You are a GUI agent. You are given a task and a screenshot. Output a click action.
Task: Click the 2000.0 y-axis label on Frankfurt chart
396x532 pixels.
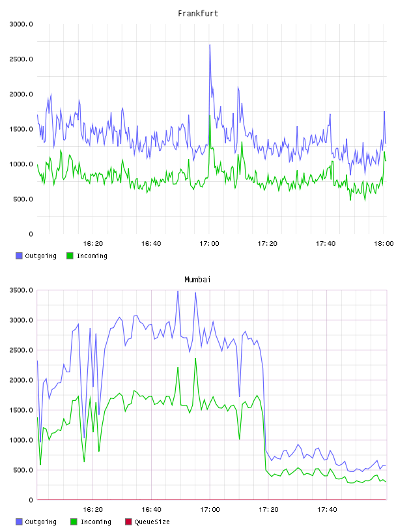(21, 94)
